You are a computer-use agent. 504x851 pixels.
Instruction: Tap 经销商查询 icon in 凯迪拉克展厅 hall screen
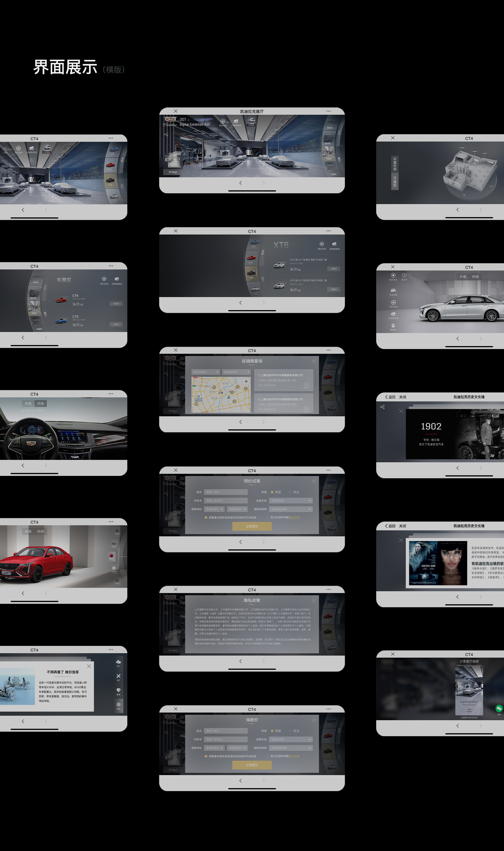(236, 121)
